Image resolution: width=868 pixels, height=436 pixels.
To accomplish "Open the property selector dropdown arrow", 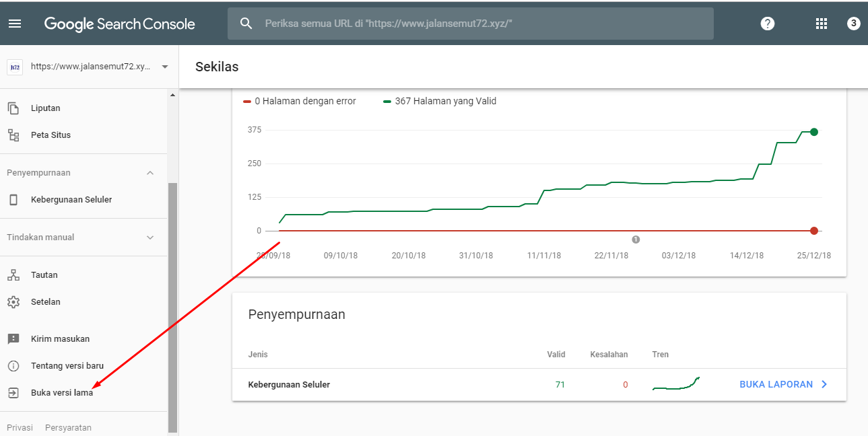I will 165,67.
